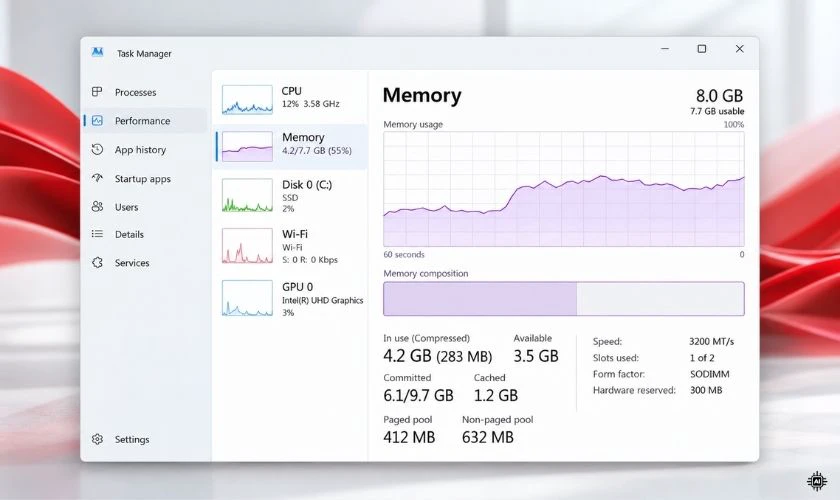Click the "3200 MT/s" speed value
Image resolution: width=840 pixels, height=500 pixels.
pyautogui.click(x=711, y=341)
